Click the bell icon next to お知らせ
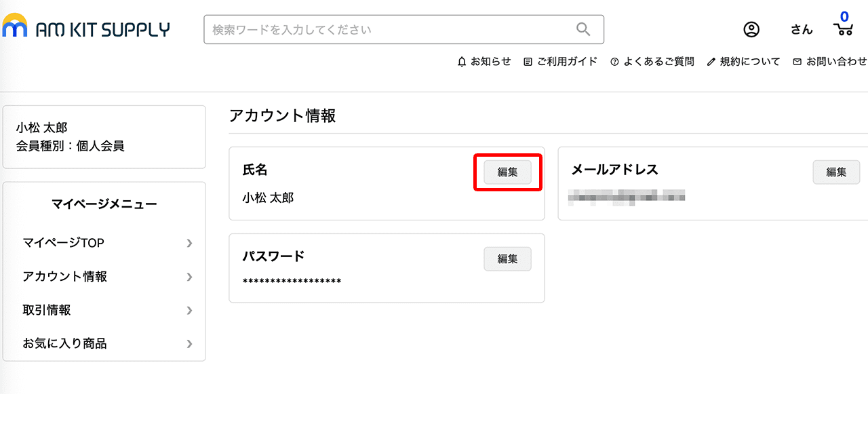 462,61
